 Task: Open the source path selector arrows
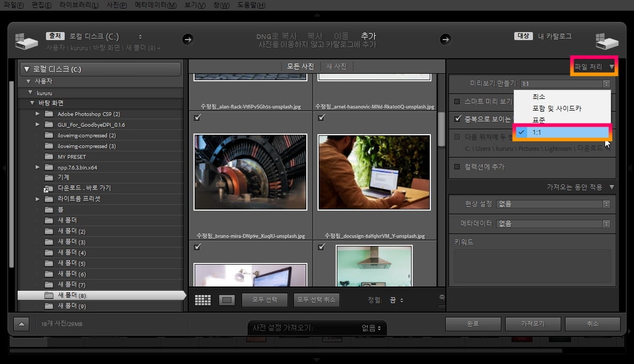(140, 37)
